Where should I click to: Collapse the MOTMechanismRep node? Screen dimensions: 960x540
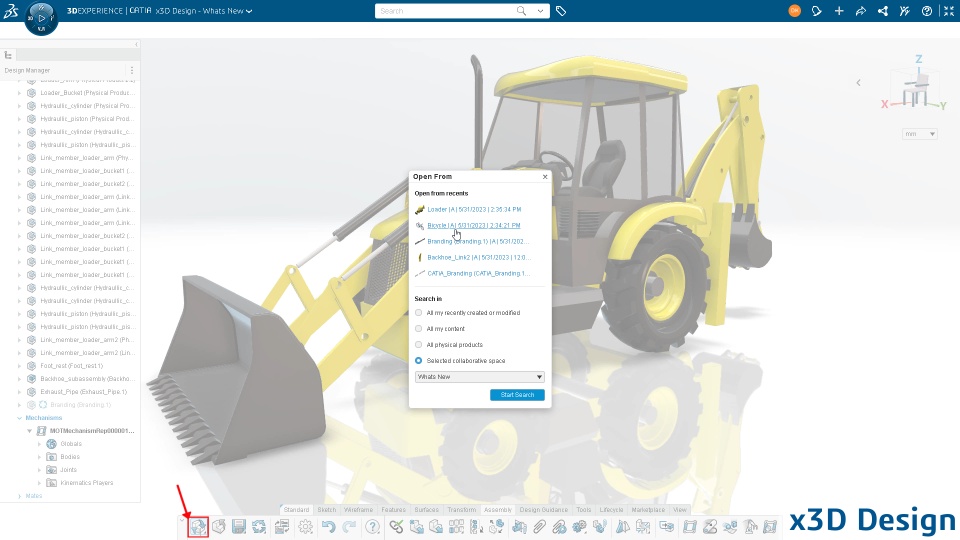click(29, 431)
